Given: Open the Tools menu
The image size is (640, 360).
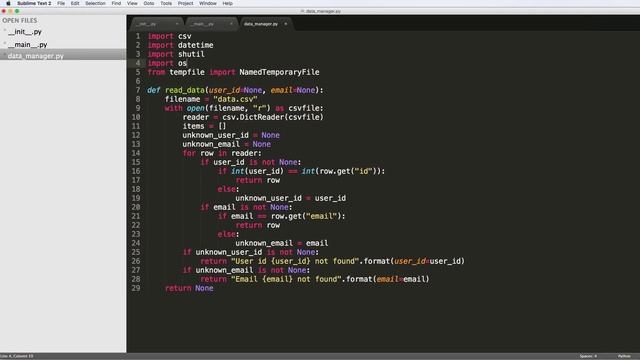Looking at the screenshot, I should [166, 3].
